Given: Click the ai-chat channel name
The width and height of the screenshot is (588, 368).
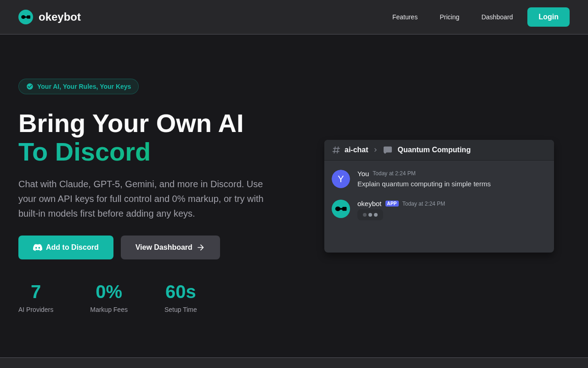Looking at the screenshot, I should point(356,150).
